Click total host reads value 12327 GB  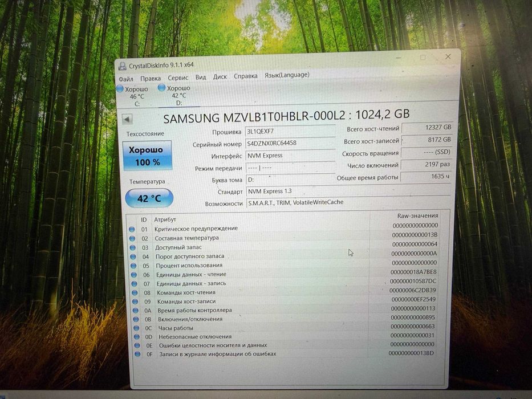tap(427, 128)
